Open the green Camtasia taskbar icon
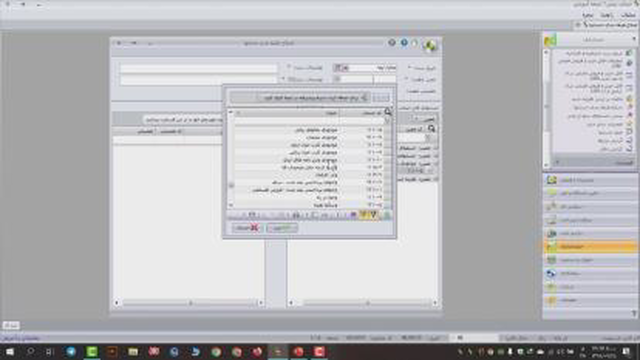 tap(92, 352)
